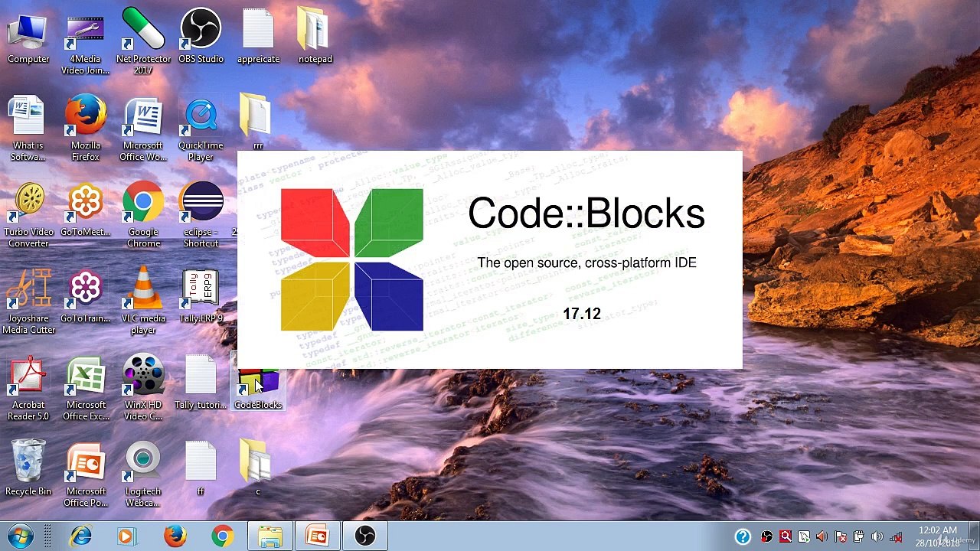Select the CodeBlocks desktop shortcut
The image size is (980, 551).
coord(258,388)
